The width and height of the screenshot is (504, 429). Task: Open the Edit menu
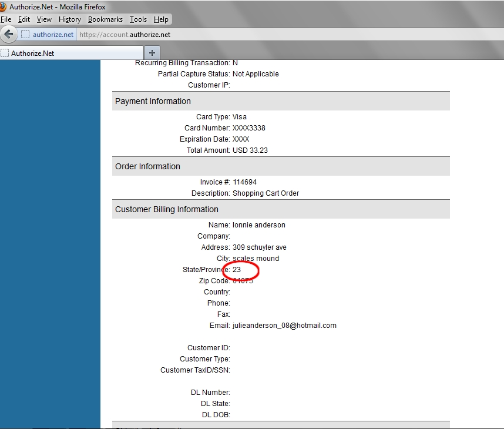point(23,19)
